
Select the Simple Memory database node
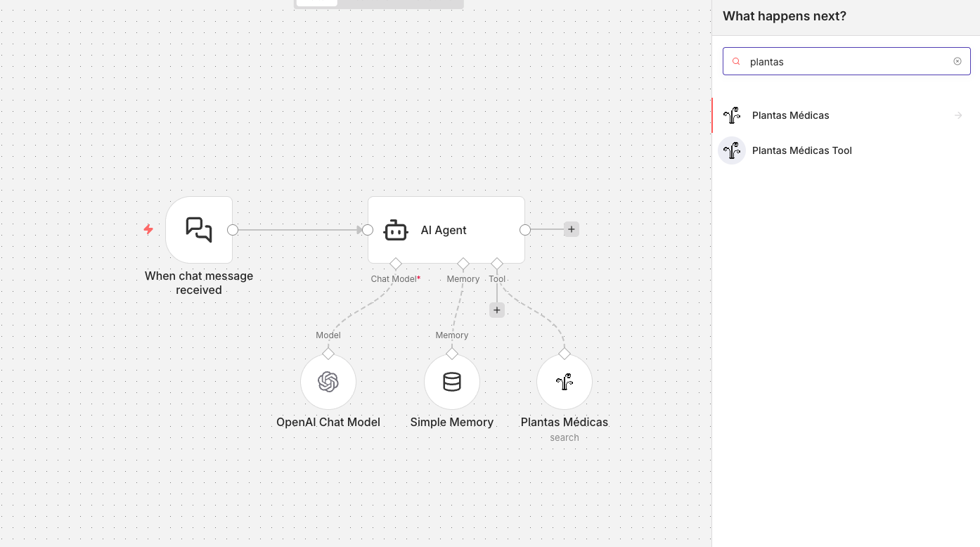452,382
